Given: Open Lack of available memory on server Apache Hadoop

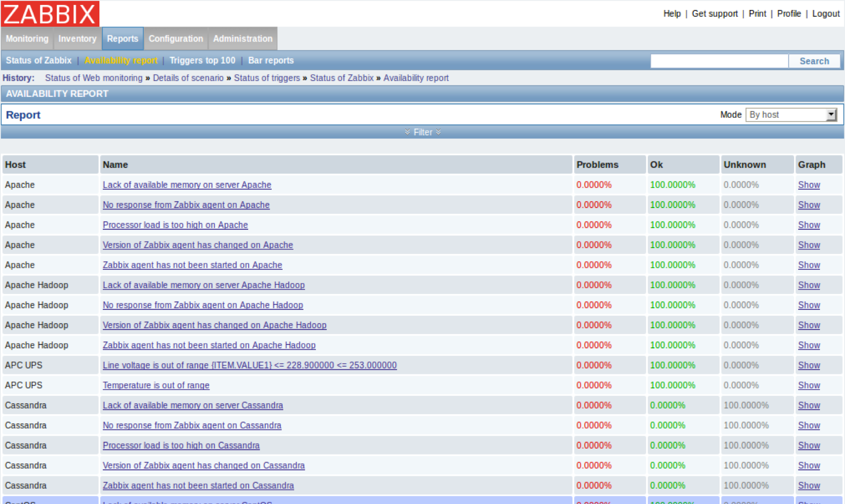Looking at the screenshot, I should point(204,285).
